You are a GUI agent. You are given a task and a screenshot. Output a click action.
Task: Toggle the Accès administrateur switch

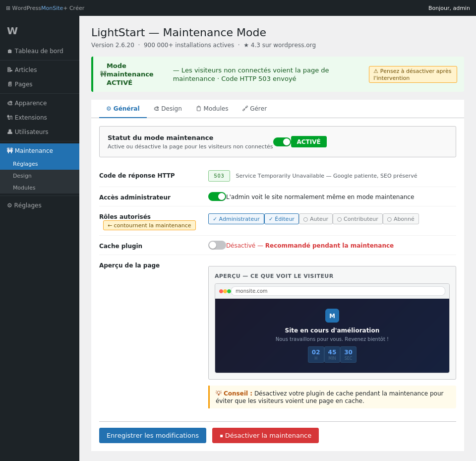tap(217, 197)
